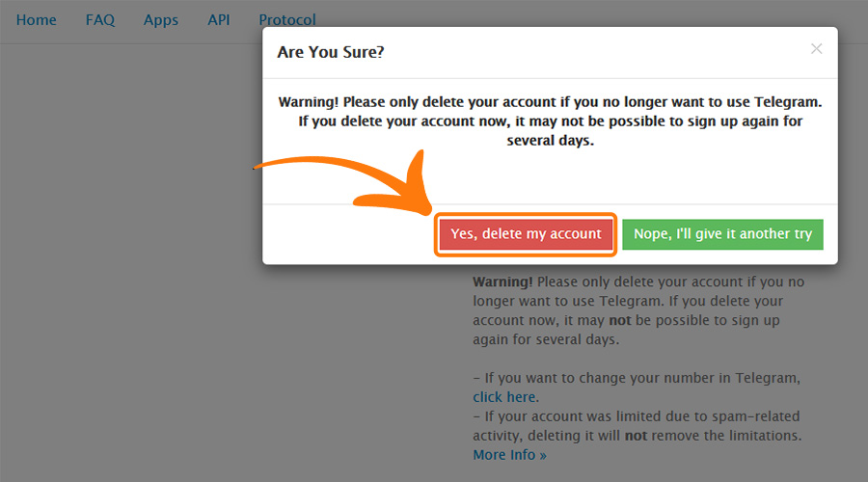Screen dimensions: 868x482
Task: Close the Are You Sure dialog
Action: pos(816,49)
